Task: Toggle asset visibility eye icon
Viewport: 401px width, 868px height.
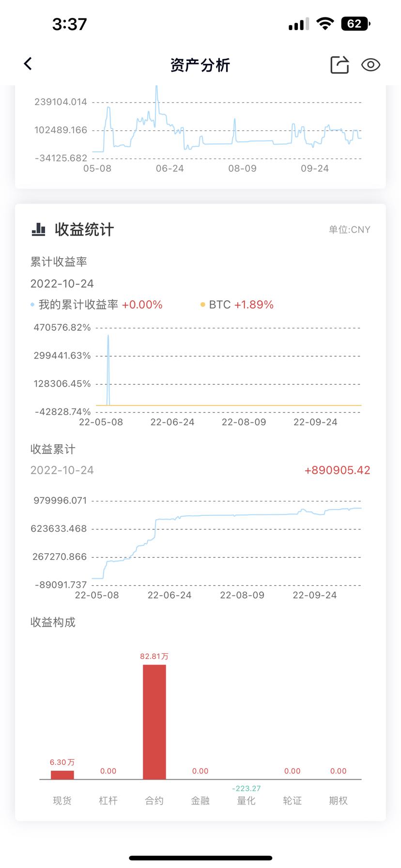Action: [x=370, y=64]
